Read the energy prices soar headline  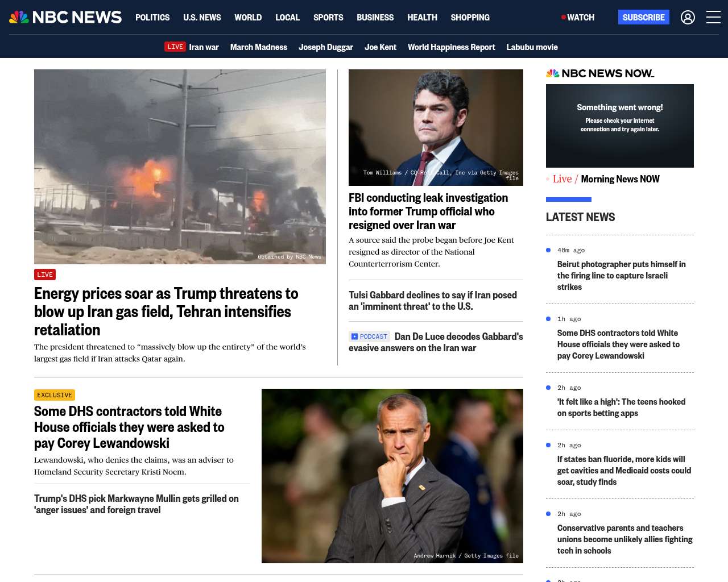pyautogui.click(x=166, y=311)
